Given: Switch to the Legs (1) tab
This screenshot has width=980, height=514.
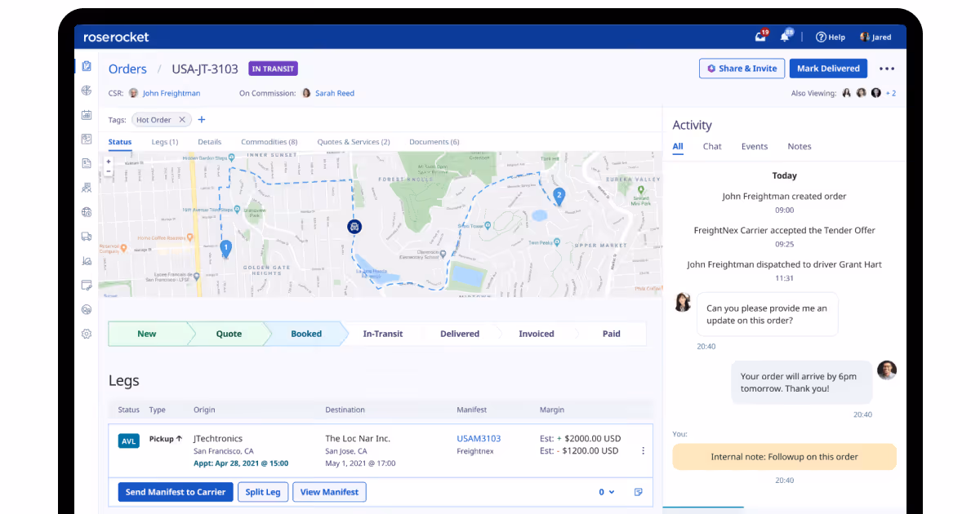Looking at the screenshot, I should tap(165, 142).
